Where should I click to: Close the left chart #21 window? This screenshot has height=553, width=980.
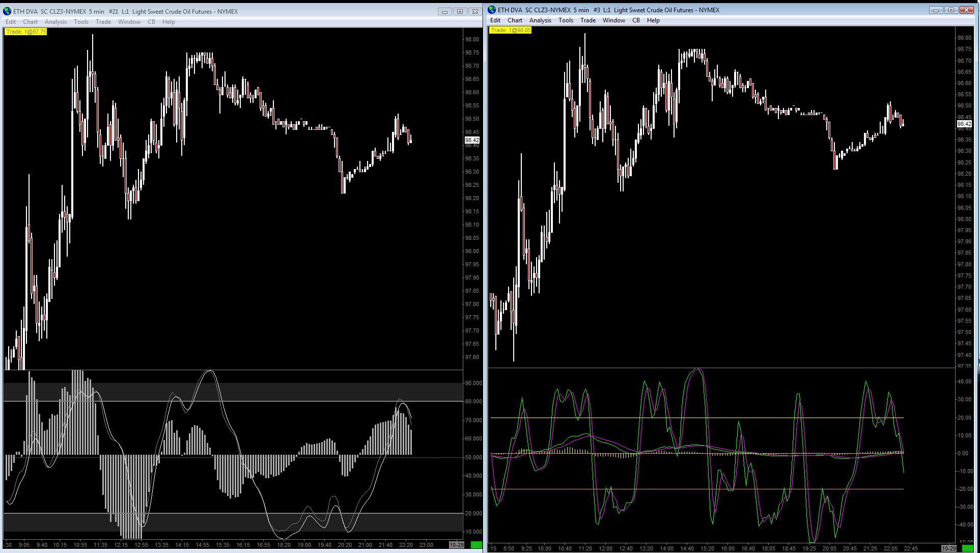(x=475, y=11)
